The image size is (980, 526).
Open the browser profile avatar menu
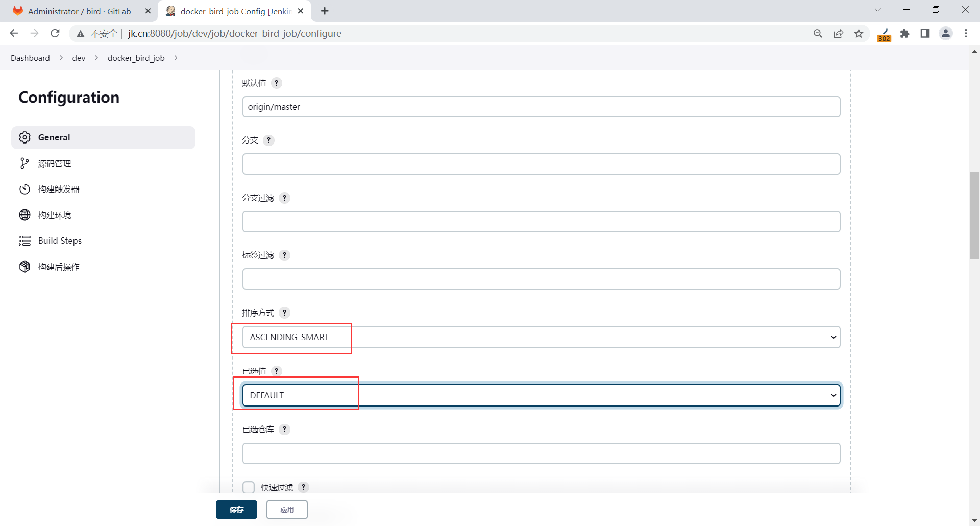[946, 33]
